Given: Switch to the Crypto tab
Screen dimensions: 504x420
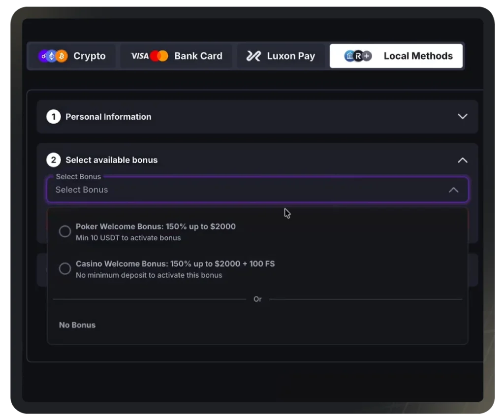Looking at the screenshot, I should tap(72, 56).
